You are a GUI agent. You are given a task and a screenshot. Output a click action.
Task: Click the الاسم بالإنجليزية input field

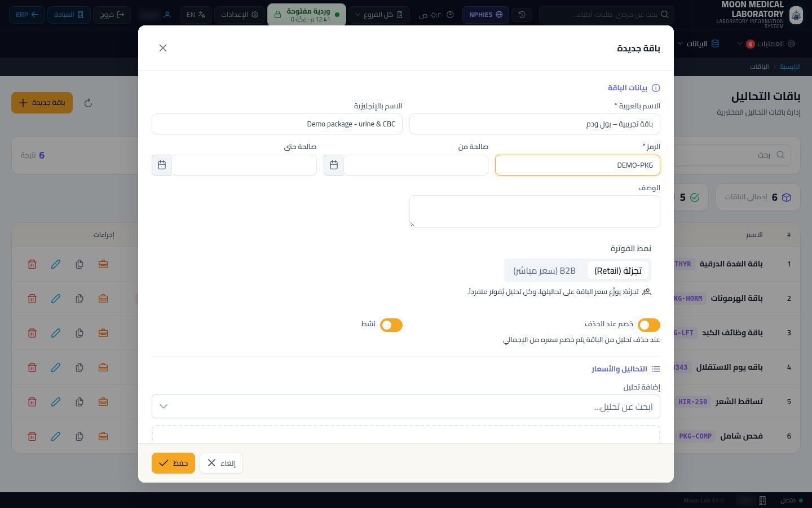coord(277,124)
